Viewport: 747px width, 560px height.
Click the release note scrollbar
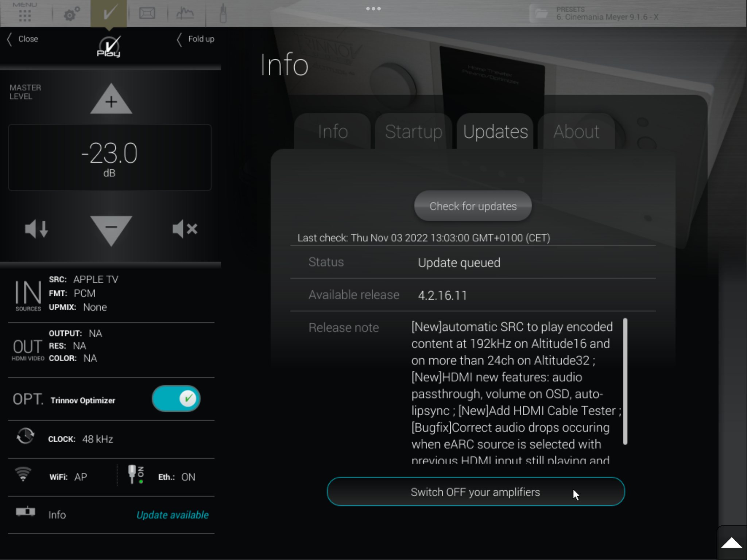pos(625,381)
